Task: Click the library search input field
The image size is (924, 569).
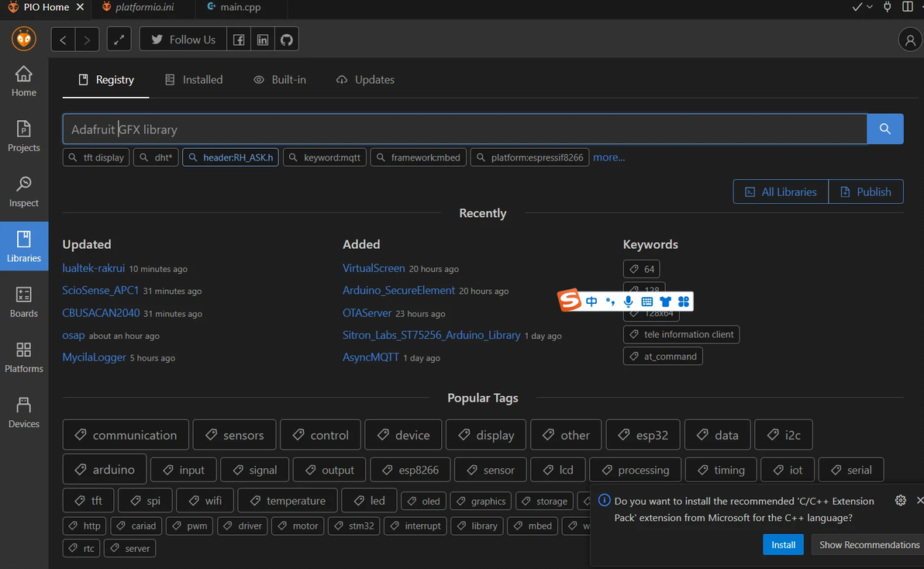Action: click(x=465, y=129)
